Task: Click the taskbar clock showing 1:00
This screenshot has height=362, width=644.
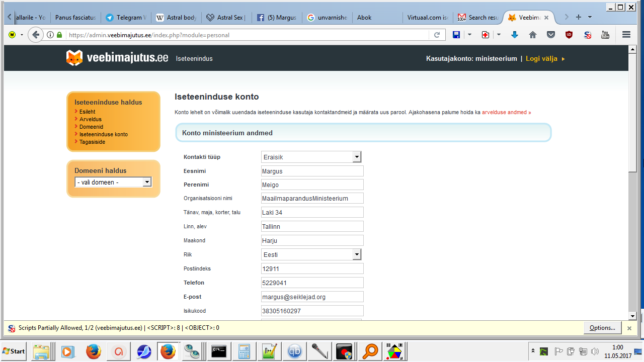Action: [x=618, y=347]
